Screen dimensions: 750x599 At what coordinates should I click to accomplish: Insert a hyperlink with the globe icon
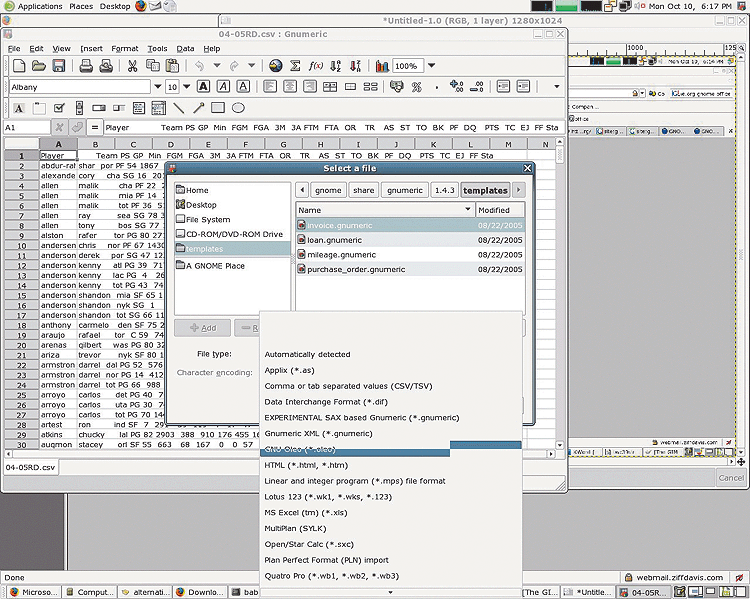tap(275, 66)
